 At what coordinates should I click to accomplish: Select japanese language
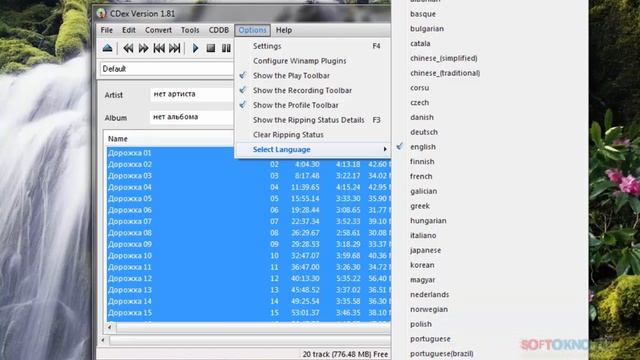pos(425,250)
